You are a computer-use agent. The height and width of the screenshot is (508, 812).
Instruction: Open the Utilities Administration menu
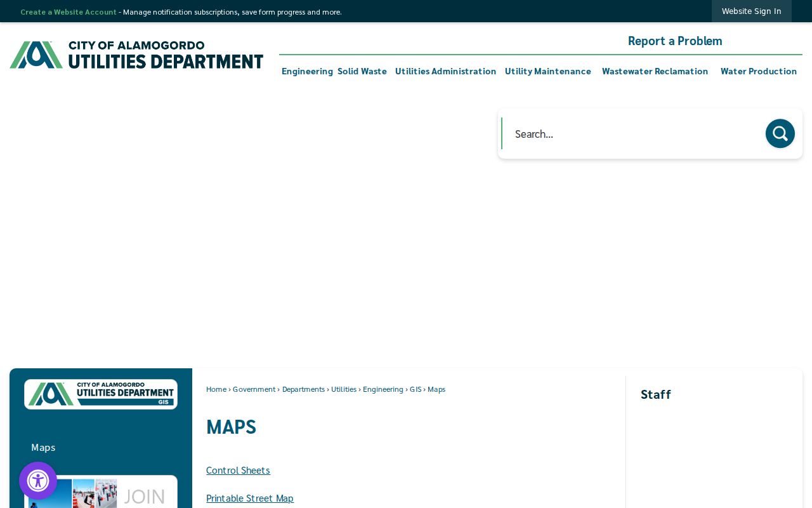coord(446,71)
